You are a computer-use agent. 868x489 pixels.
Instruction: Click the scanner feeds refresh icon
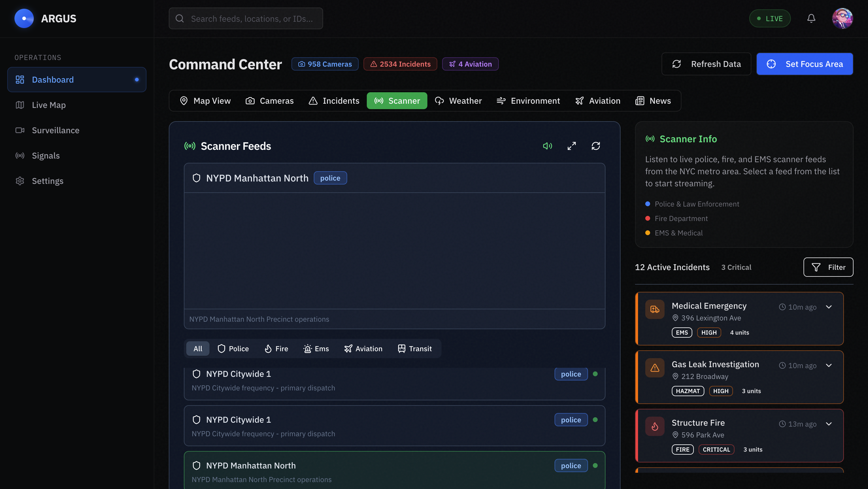click(x=596, y=146)
